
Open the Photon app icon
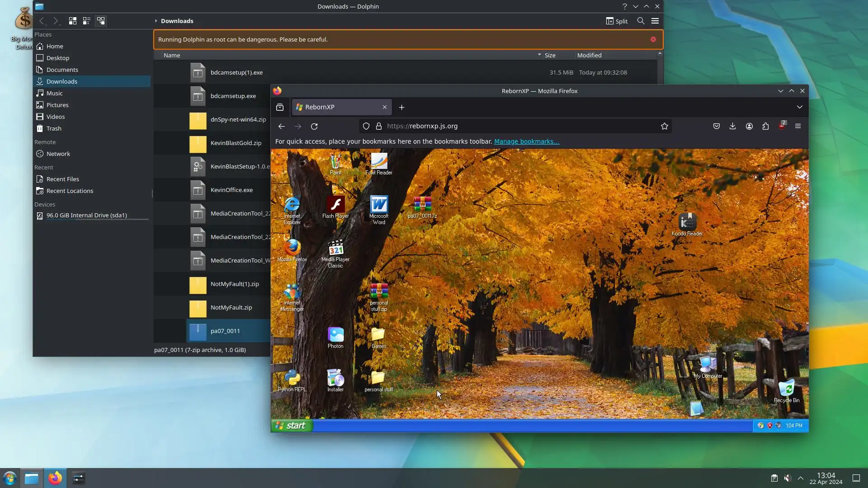click(x=335, y=335)
